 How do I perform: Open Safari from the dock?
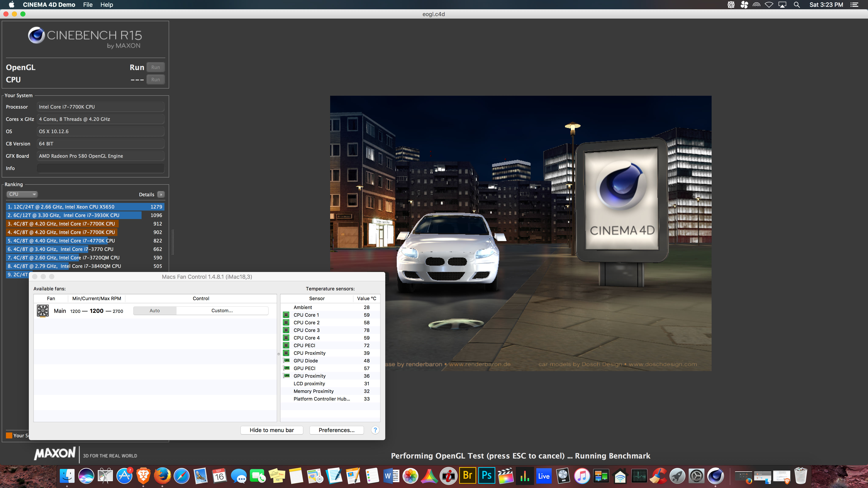pyautogui.click(x=181, y=476)
